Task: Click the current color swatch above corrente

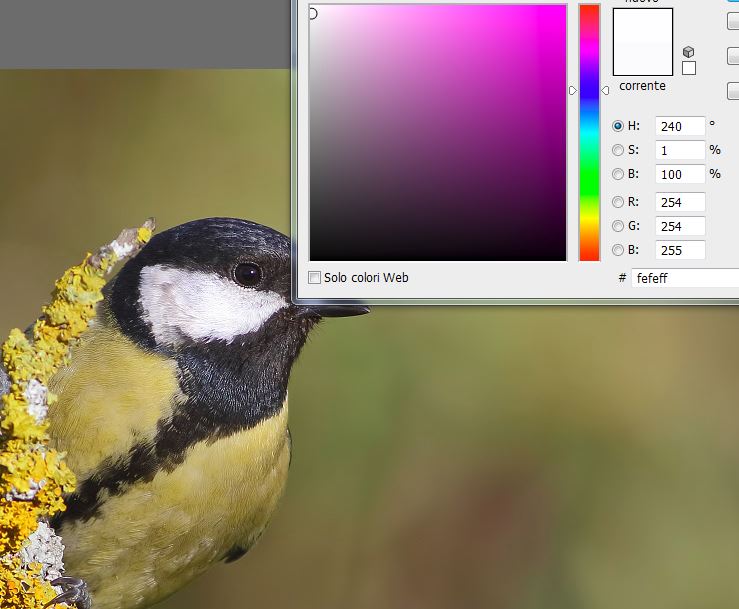Action: (642, 58)
